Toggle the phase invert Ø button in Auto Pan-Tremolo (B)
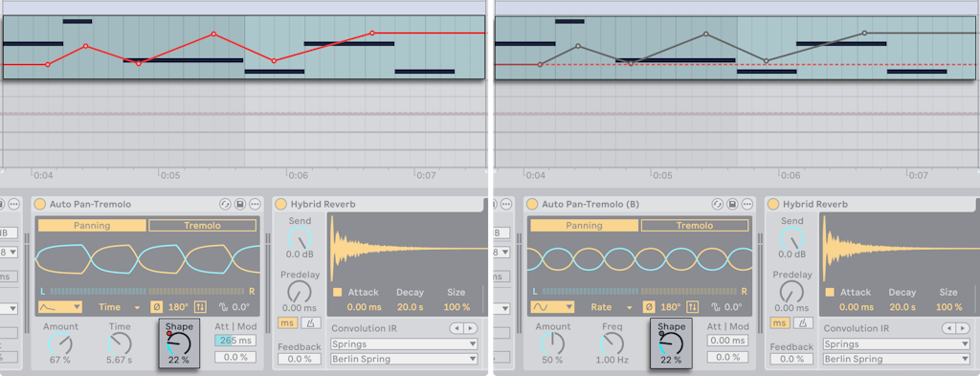Viewport: 980px width, 376px height. pyautogui.click(x=648, y=307)
